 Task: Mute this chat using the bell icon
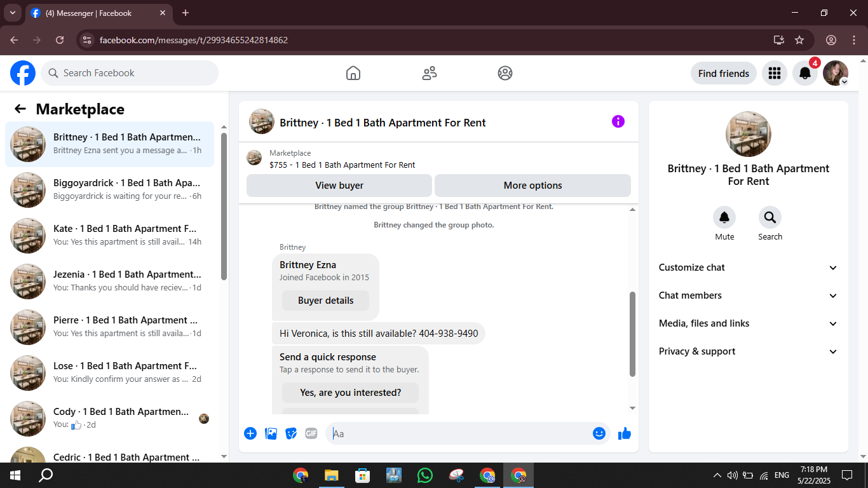724,218
